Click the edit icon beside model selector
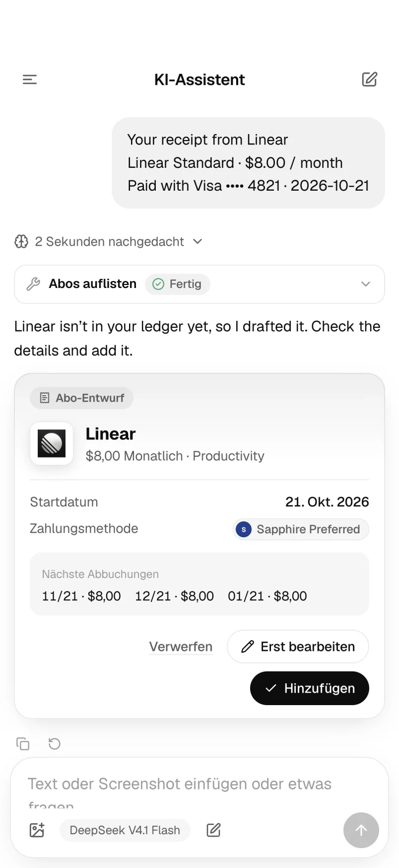Screen dimensions: 399x868 213,830
